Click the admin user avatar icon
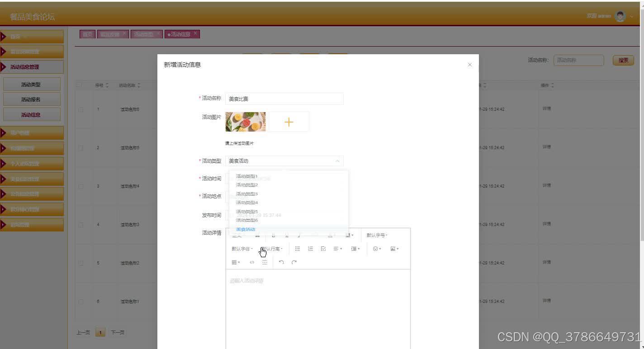This screenshot has height=349, width=644. click(620, 16)
